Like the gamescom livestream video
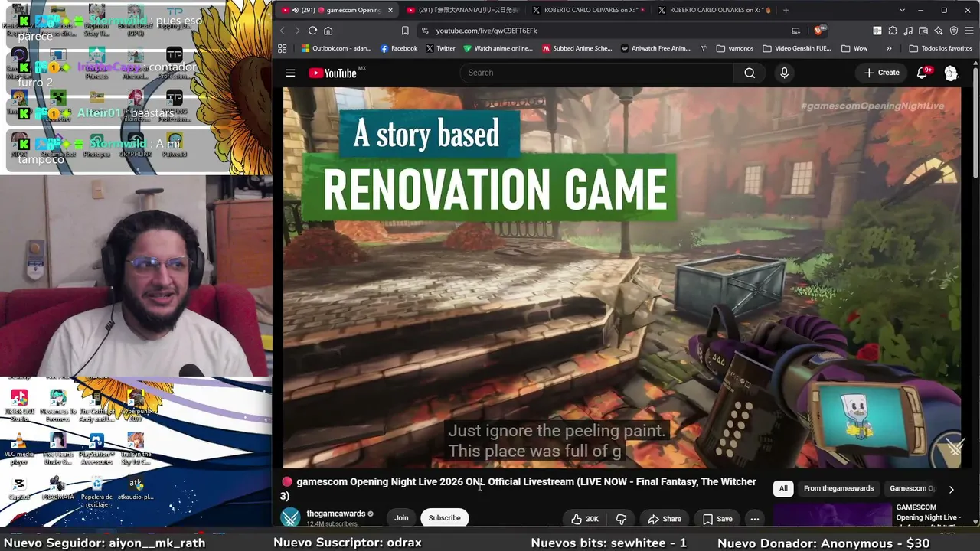Image resolution: width=980 pixels, height=551 pixels. [585, 519]
